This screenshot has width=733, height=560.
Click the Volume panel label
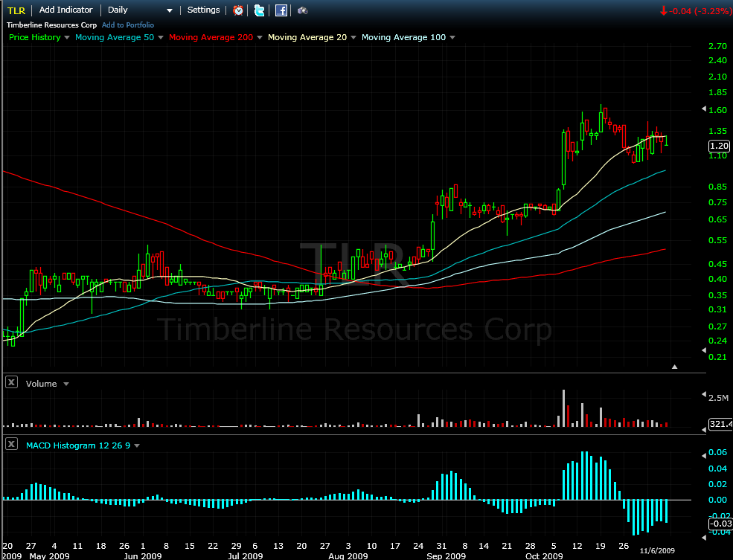[x=41, y=384]
